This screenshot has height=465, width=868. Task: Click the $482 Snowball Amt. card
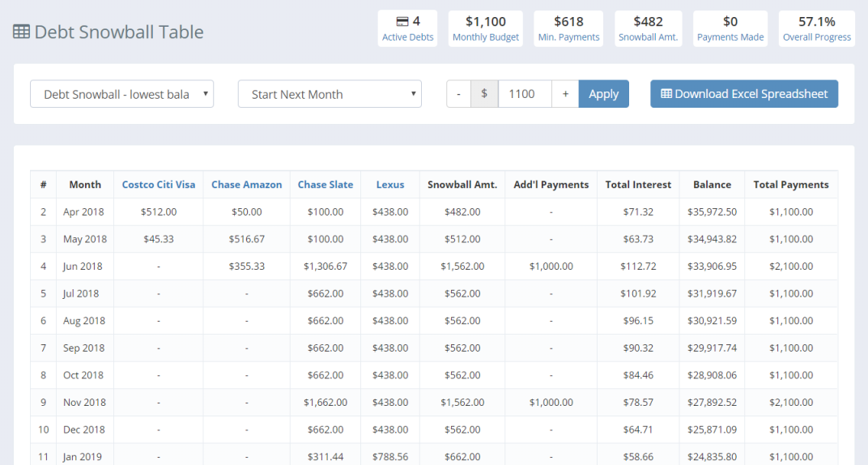649,29
